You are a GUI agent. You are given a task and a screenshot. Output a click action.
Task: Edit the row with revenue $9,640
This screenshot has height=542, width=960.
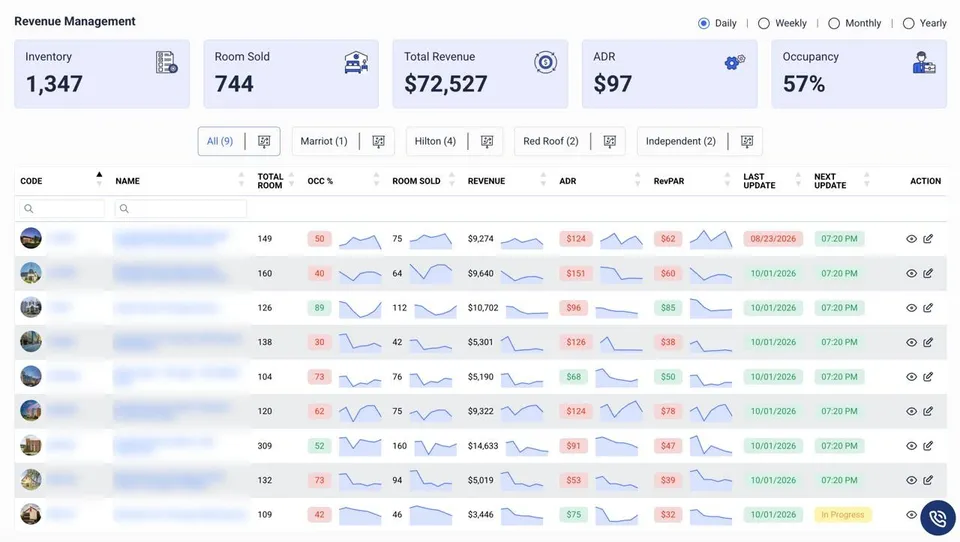coord(928,274)
